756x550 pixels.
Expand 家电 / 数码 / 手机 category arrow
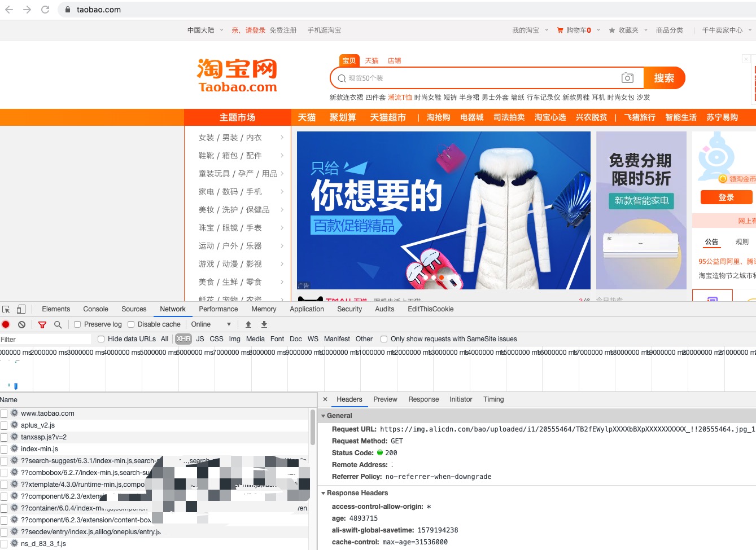pyautogui.click(x=282, y=192)
